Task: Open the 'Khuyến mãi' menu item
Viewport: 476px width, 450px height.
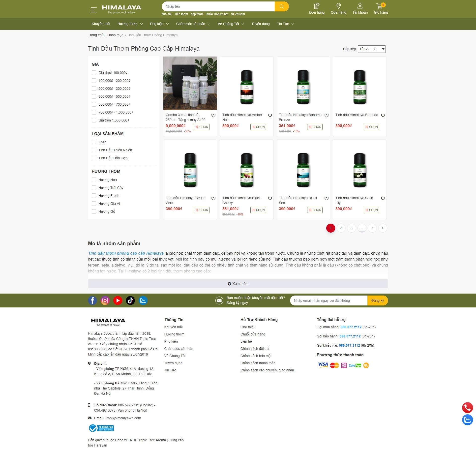Action: [101, 24]
